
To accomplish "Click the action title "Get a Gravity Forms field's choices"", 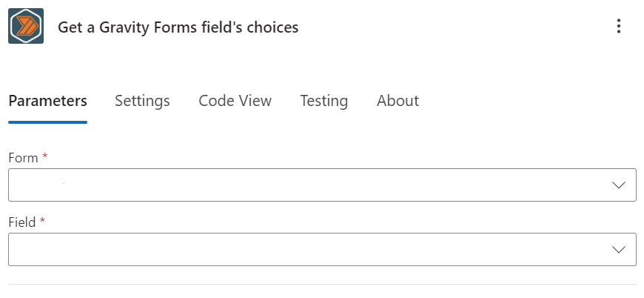I will click(x=178, y=27).
